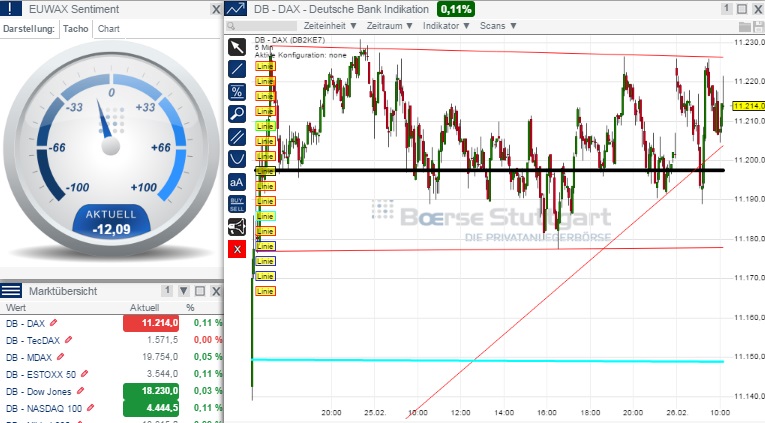Select the DB - Dow Jones row name
This screenshot has width=765, height=423.
point(39,392)
